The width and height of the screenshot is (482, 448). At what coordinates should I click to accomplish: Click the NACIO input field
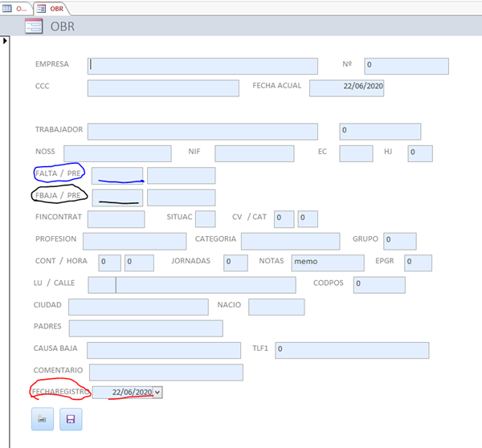click(x=276, y=307)
